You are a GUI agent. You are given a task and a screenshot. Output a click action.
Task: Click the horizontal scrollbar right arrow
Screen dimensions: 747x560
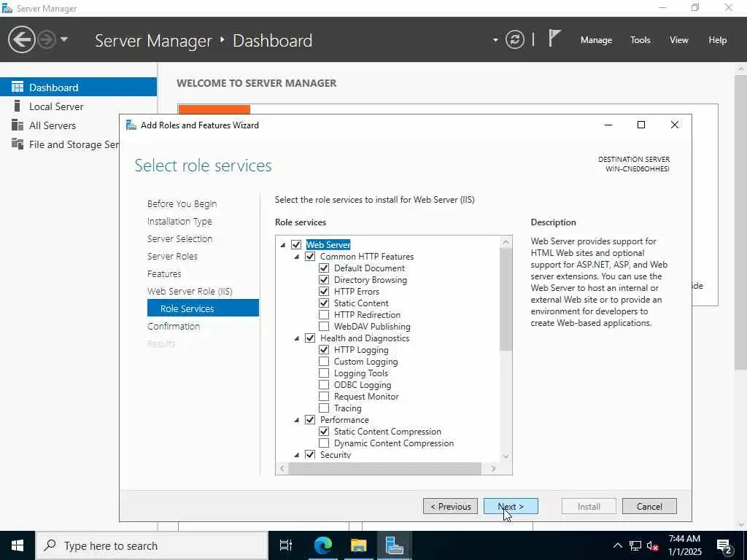pos(493,469)
